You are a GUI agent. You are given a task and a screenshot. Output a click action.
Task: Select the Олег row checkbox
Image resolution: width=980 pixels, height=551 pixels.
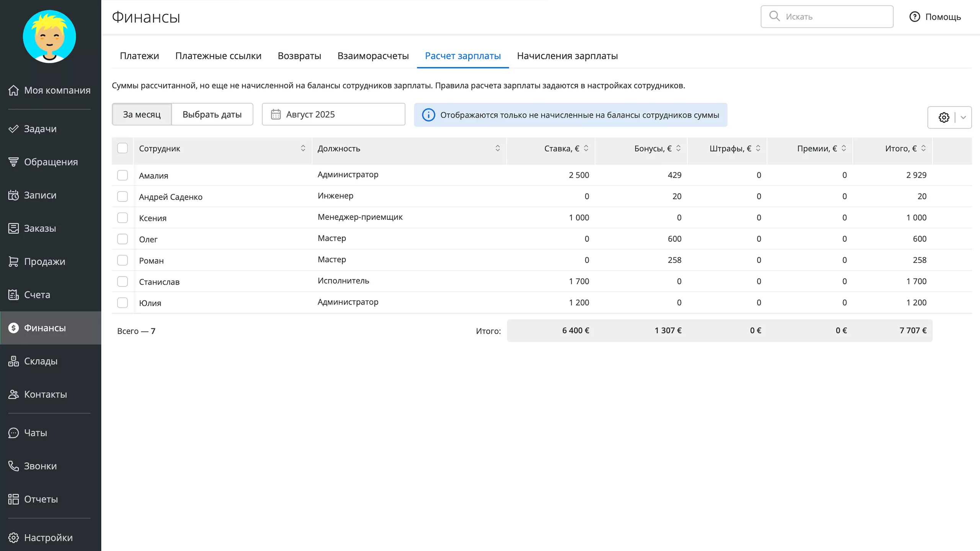point(122,239)
